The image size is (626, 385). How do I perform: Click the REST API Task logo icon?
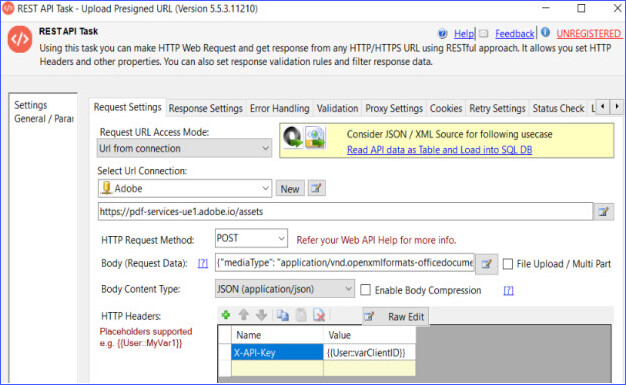(x=20, y=39)
